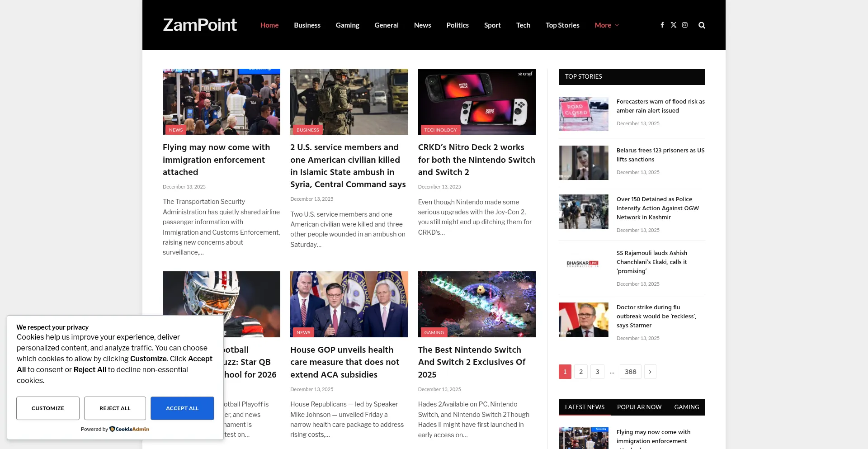Select the Gaming tab in sidebar widget
This screenshot has width=868, height=449.
(686, 407)
